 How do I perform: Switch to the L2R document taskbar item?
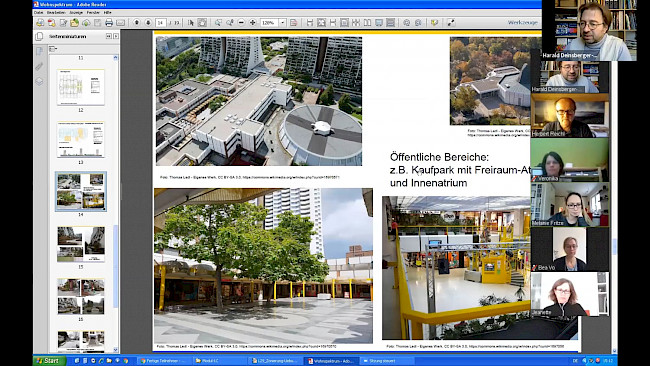pyautogui.click(x=274, y=361)
